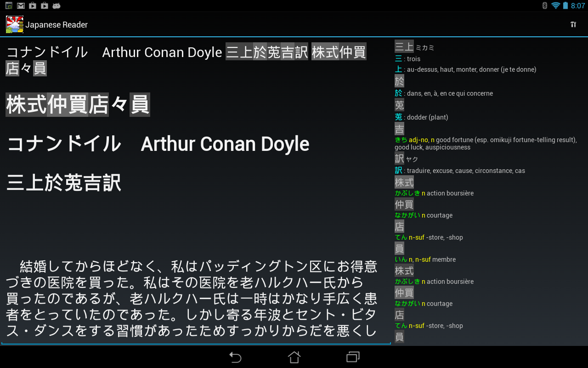
Task: Tap the first てん '-store, -shop' definition
Action: [x=429, y=237]
